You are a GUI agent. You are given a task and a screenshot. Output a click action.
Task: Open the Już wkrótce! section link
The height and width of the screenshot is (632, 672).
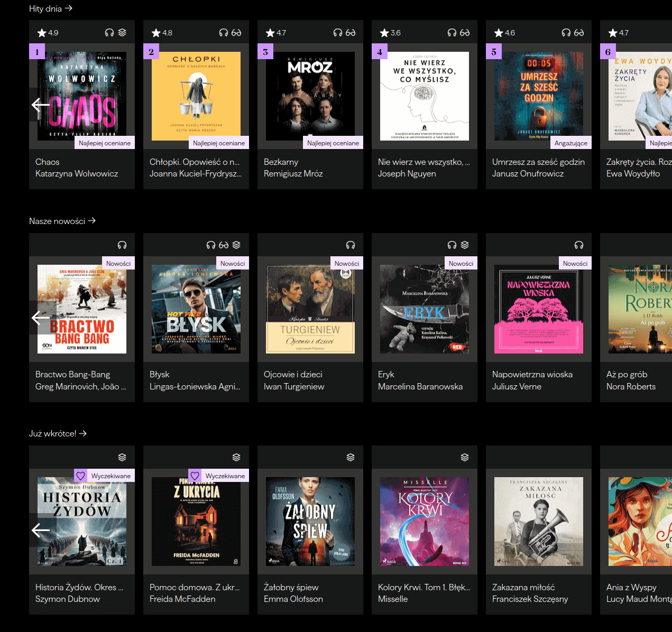tap(58, 433)
